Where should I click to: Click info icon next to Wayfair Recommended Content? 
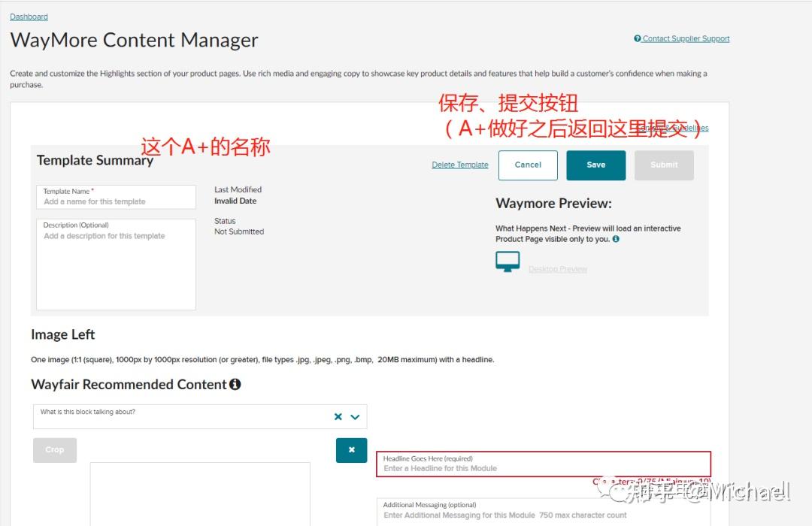tap(235, 384)
